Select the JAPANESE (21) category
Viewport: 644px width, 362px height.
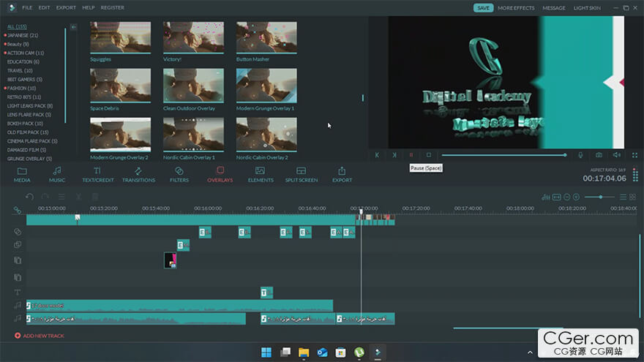coord(23,35)
